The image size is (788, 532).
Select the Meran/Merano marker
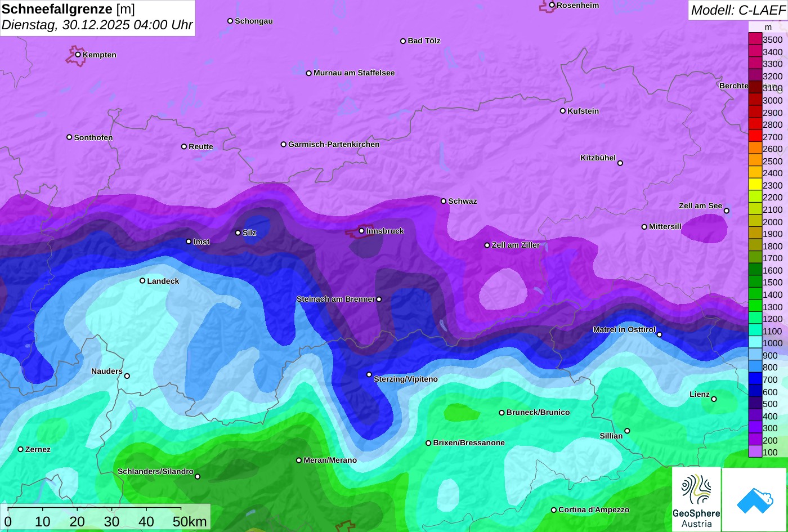pos(299,461)
